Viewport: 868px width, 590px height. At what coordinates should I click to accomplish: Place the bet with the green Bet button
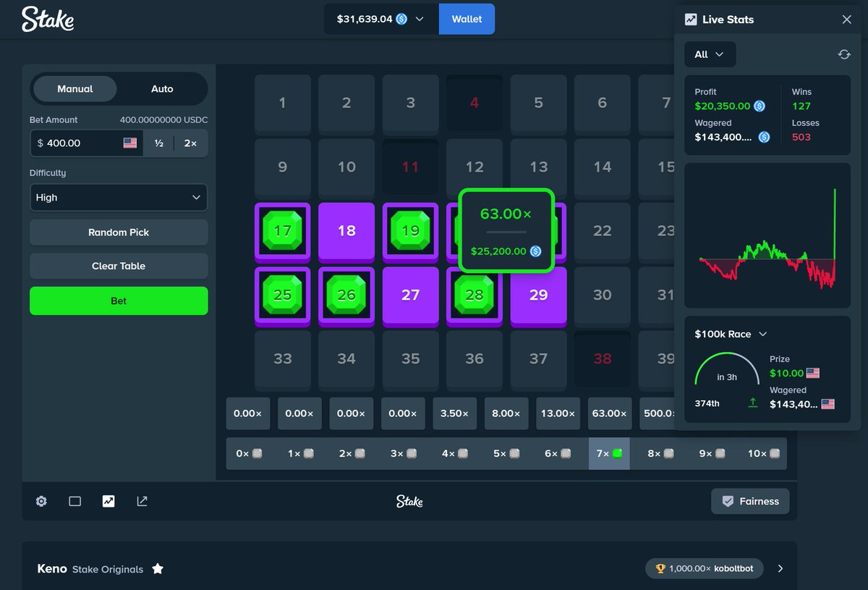click(x=119, y=300)
